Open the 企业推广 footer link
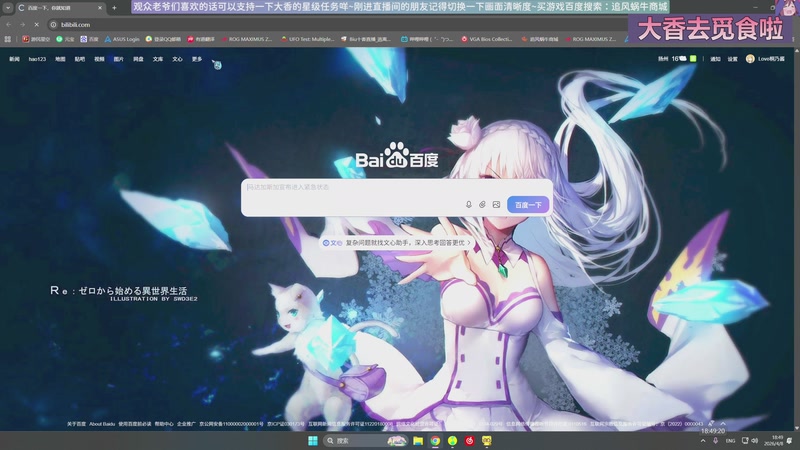 186,424
